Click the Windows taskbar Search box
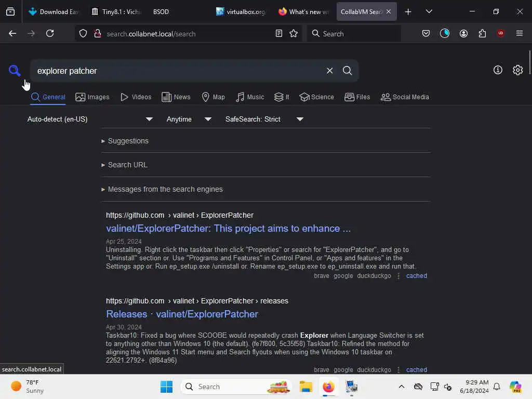The height and width of the screenshot is (399, 532). (x=236, y=387)
